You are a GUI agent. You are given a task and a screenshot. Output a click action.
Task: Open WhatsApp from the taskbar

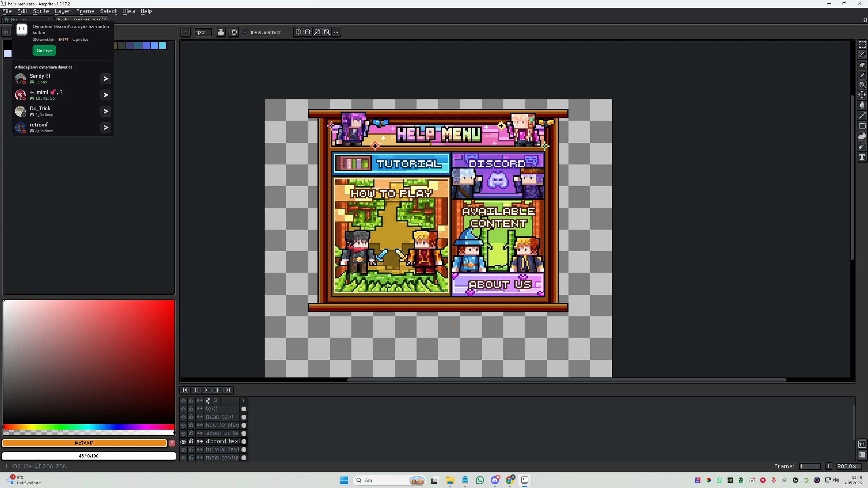480,480
